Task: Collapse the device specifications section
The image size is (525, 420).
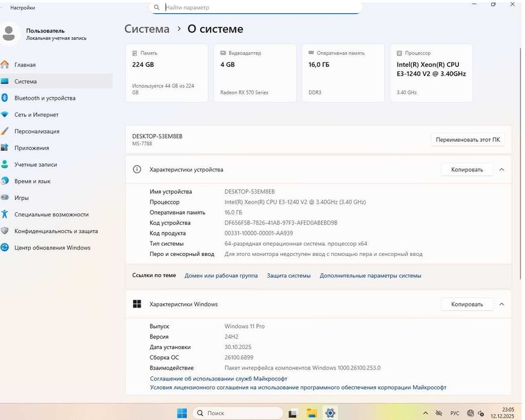Action: tap(502, 169)
